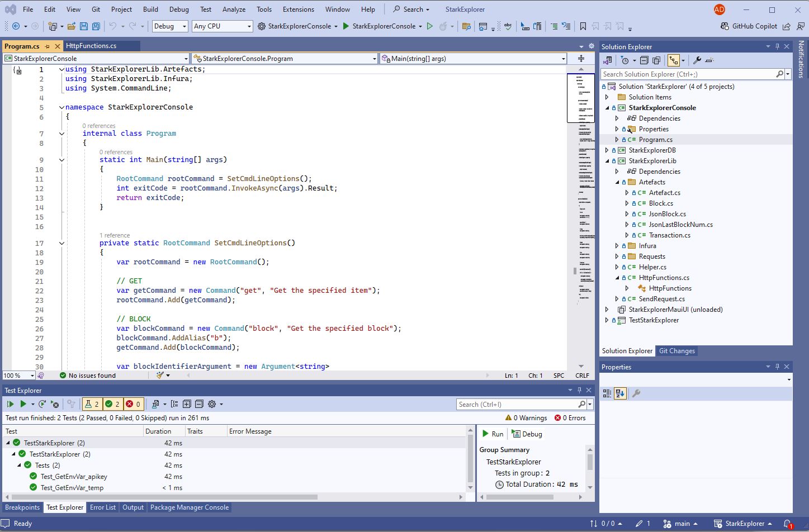Select JsonLastBlockNum.cs in Solution Explorer
The width and height of the screenshot is (809, 532).
coord(680,225)
